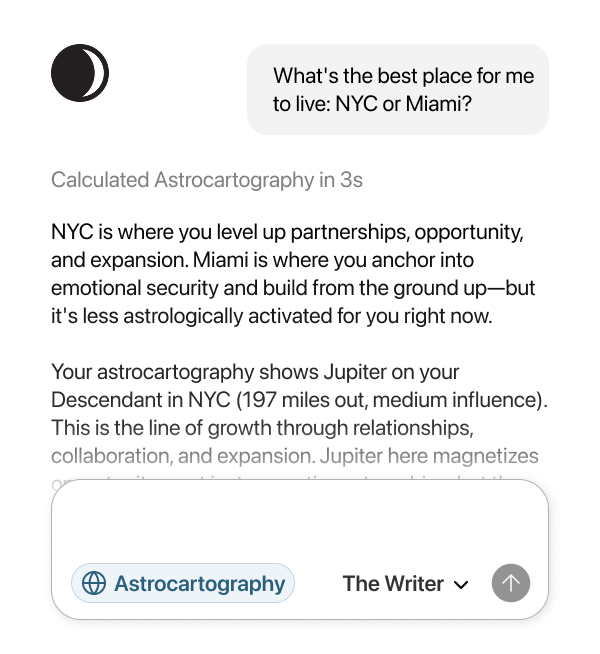Click "What's the best place for me" text
This screenshot has width=600, height=654.
(x=404, y=76)
